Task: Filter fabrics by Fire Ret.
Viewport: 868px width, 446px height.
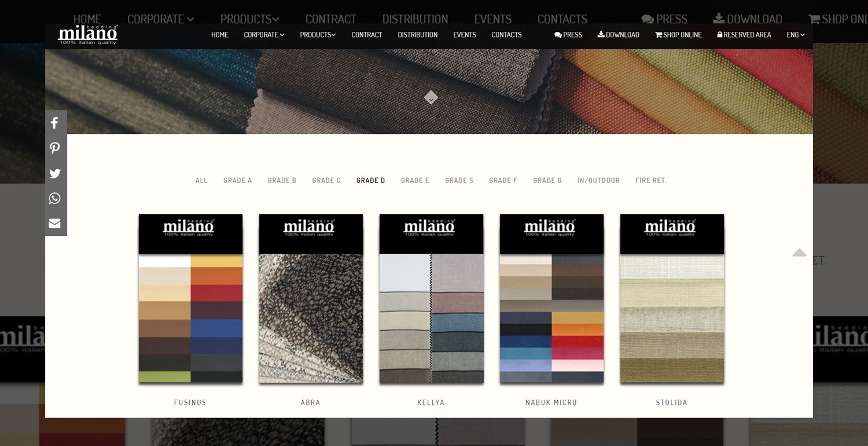Action: pos(651,181)
